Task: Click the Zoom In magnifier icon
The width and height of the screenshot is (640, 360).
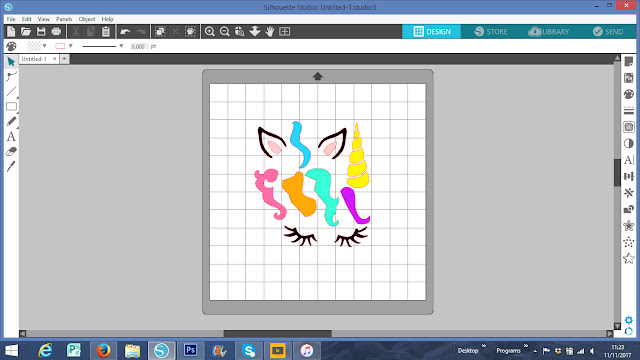Action: click(x=209, y=31)
